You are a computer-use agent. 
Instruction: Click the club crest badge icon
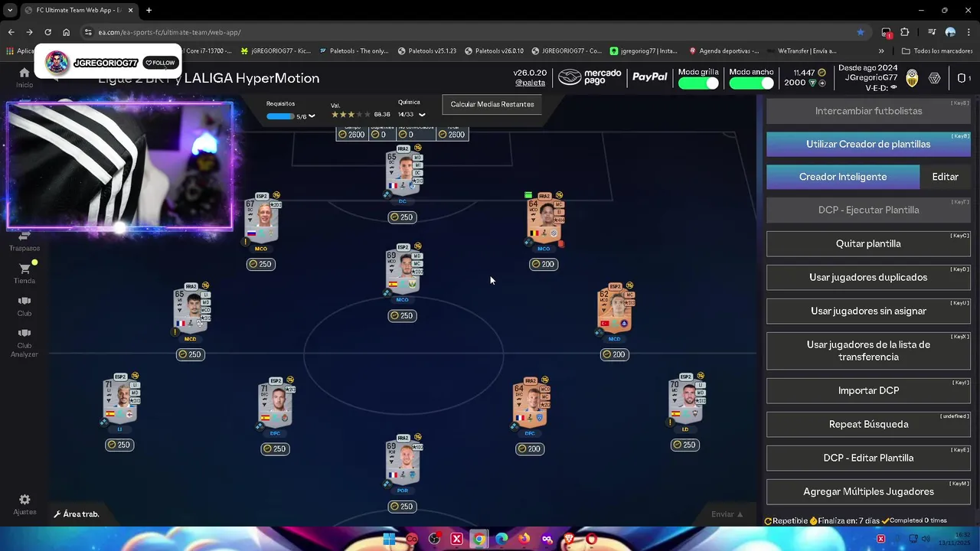[x=912, y=78]
